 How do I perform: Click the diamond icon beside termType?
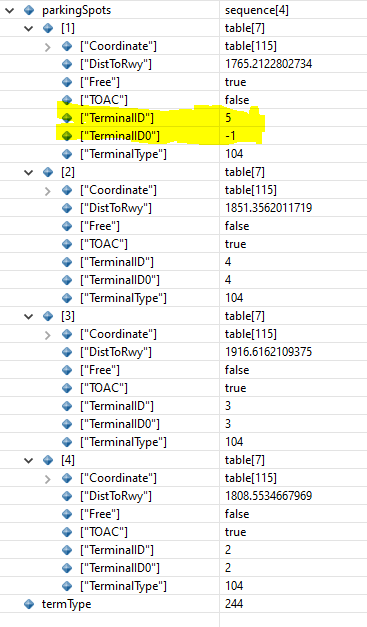click(29, 604)
